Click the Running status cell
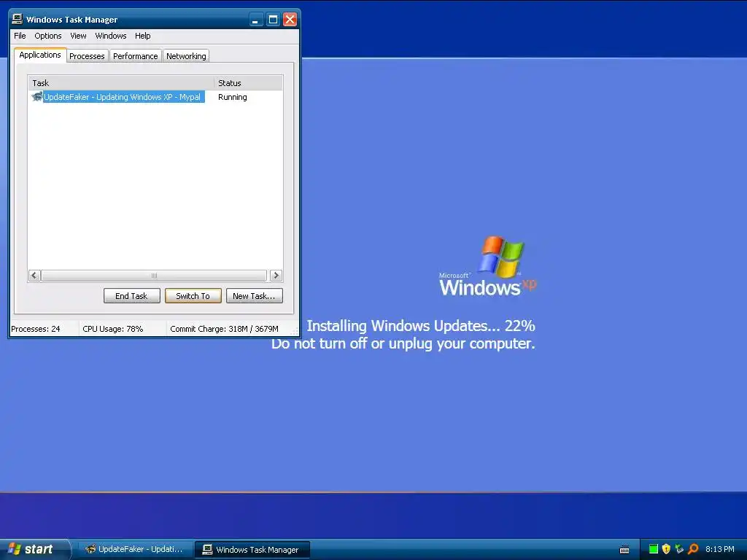The image size is (747, 560). (233, 97)
